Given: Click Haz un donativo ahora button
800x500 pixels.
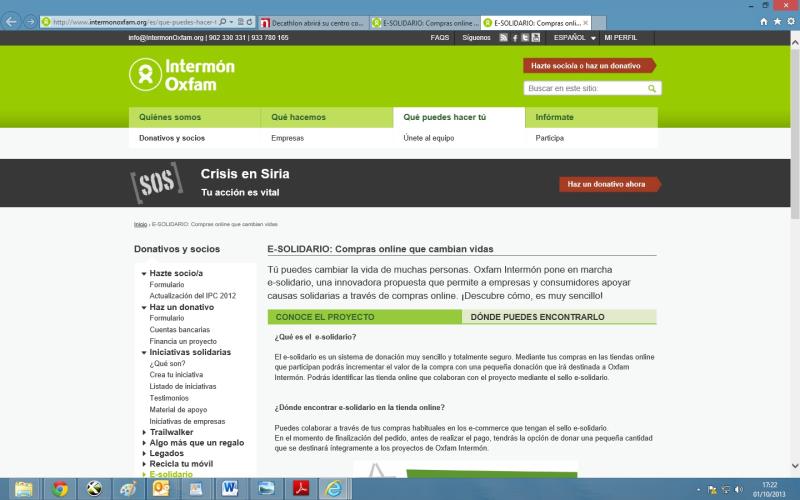Looking at the screenshot, I should [x=610, y=184].
